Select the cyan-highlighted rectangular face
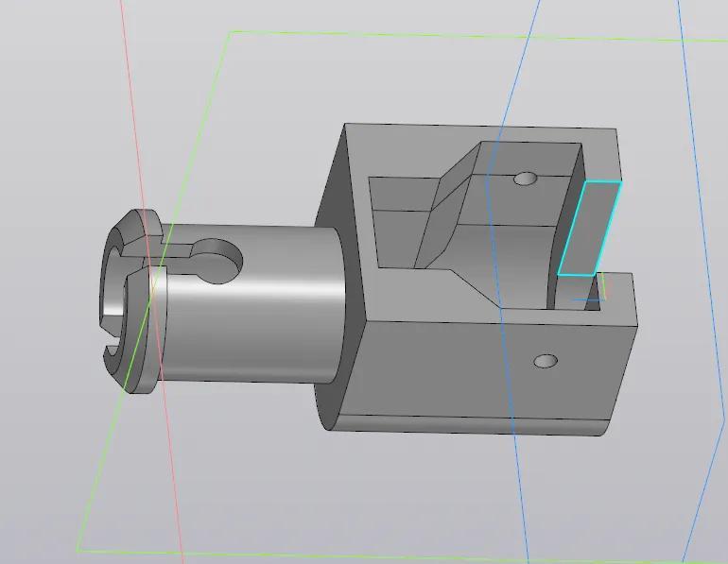Screen dimensions: 728x564 pyautogui.click(x=589, y=229)
